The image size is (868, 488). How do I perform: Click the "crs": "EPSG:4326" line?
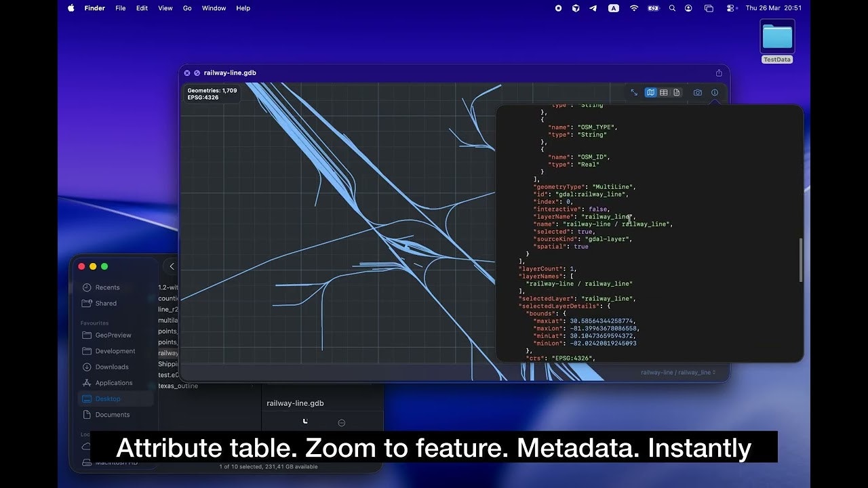[x=560, y=358]
